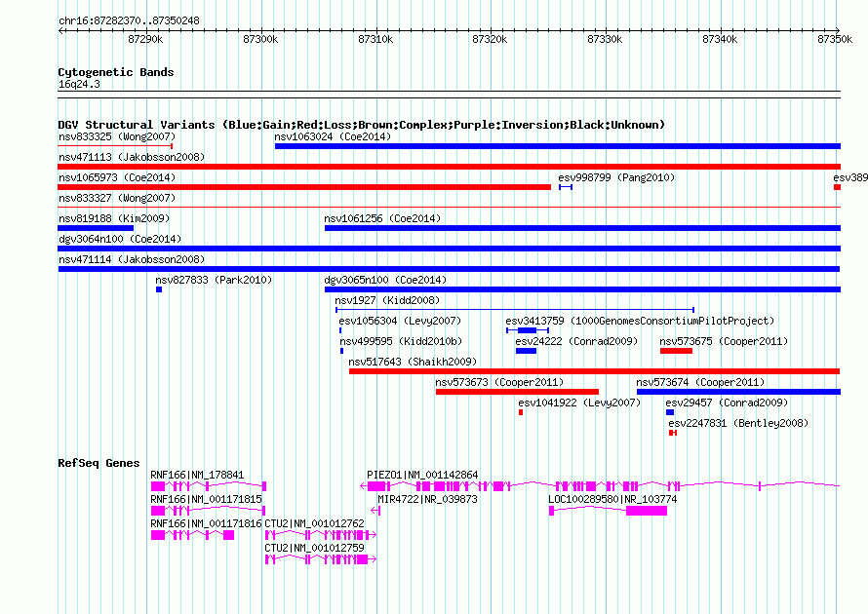This screenshot has width=868, height=614.
Task: Click the 87320k ruler tick label
Action: pyautogui.click(x=490, y=39)
